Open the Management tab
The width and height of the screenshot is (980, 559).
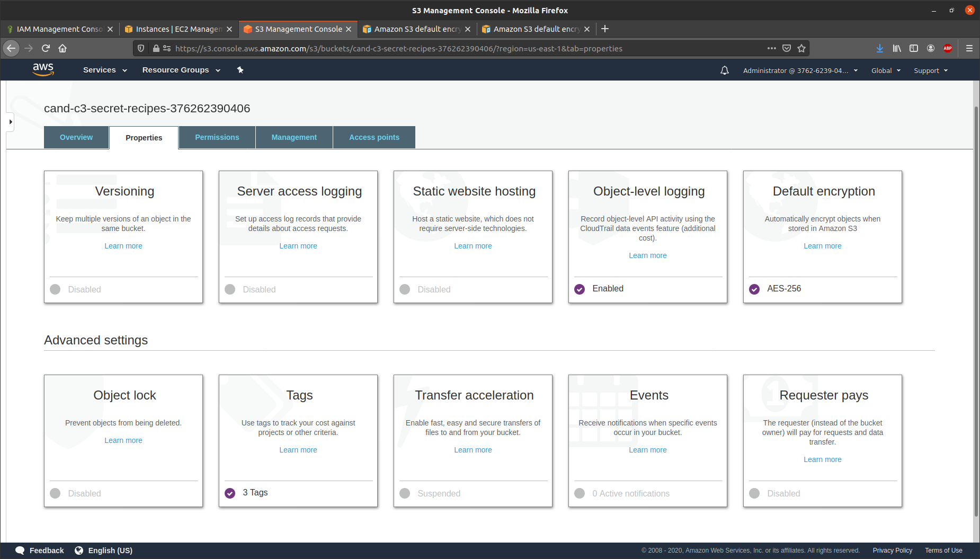tap(294, 137)
